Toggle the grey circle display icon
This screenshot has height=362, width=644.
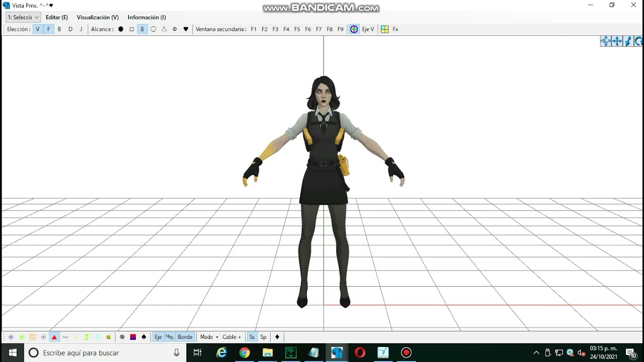coord(43,337)
